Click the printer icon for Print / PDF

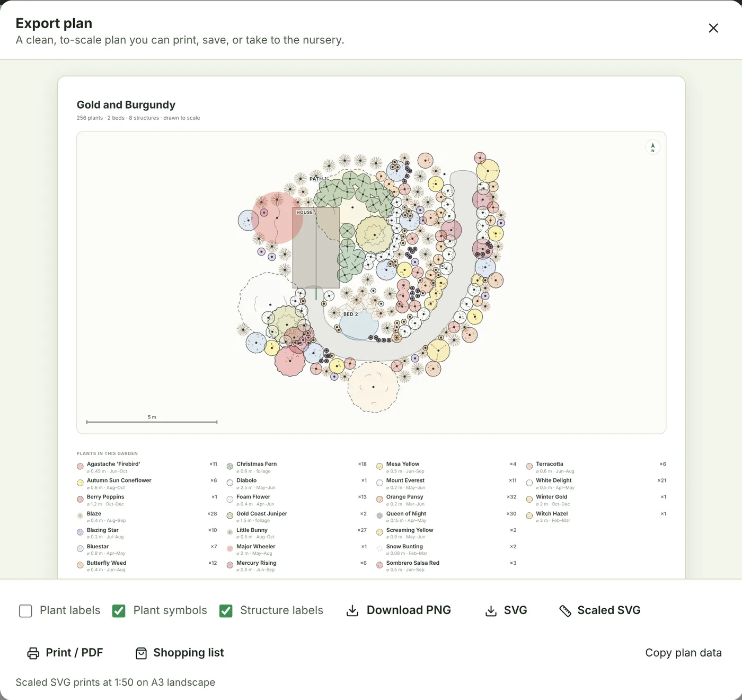coord(33,653)
